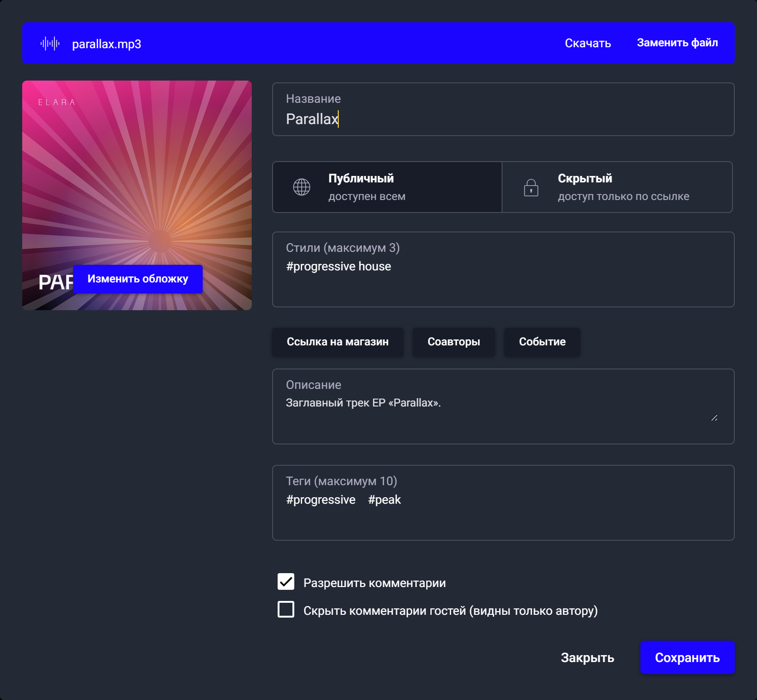Click into the Теги (максимум 10) field
The width and height of the screenshot is (757, 700).
click(x=503, y=503)
